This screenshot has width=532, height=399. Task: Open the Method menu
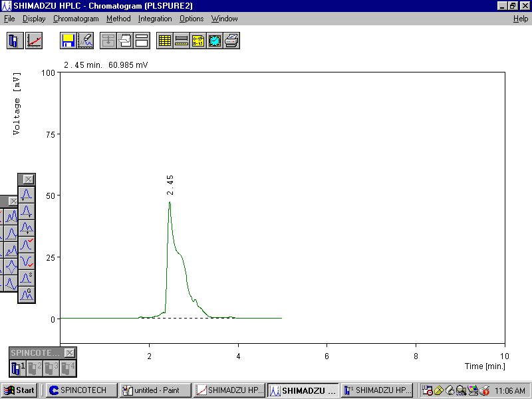(118, 19)
